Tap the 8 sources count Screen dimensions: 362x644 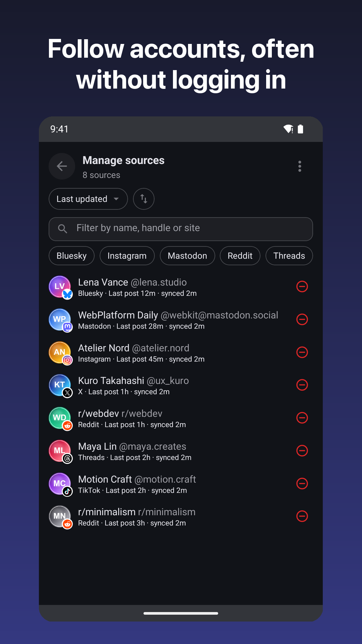click(101, 175)
